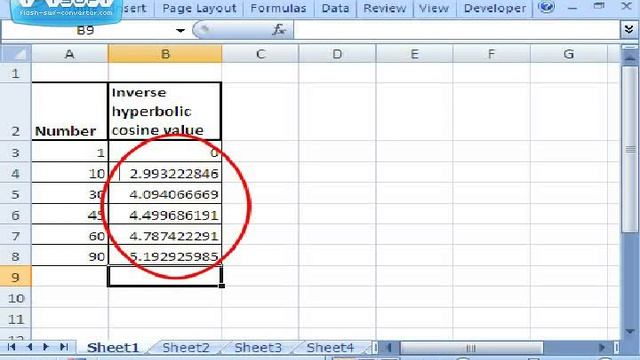Select column G header
Image resolution: width=640 pixels, height=360 pixels.
[569, 54]
